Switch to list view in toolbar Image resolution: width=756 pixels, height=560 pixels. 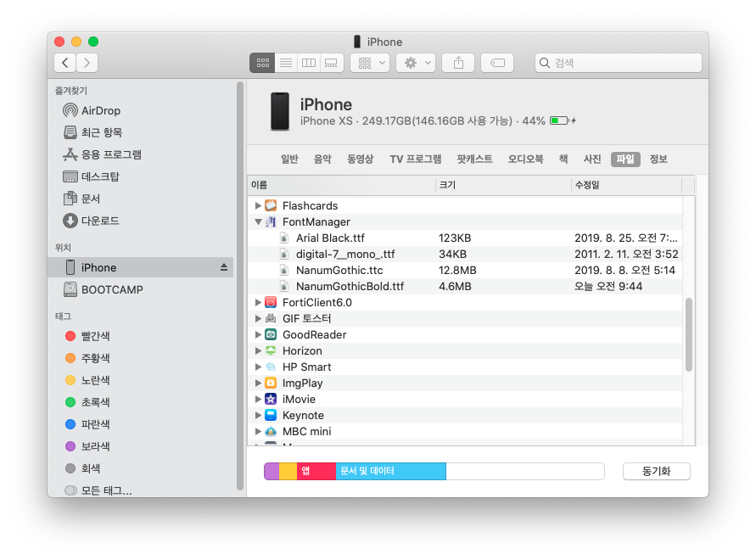coord(286,63)
